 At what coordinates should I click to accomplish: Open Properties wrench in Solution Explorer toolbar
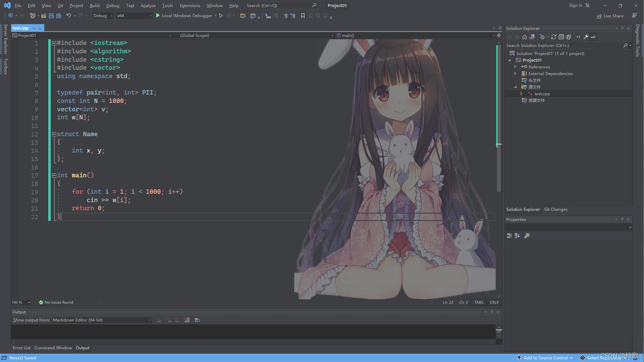[586, 37]
